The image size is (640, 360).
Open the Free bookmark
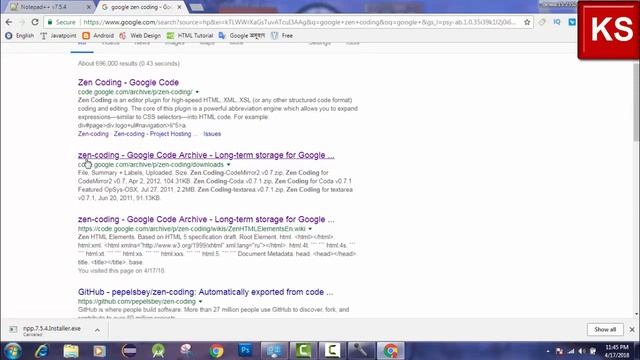pyautogui.click(x=282, y=36)
